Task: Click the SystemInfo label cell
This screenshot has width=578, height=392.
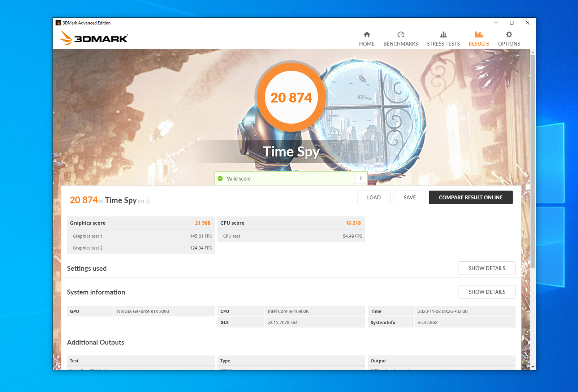Action: 391,322
